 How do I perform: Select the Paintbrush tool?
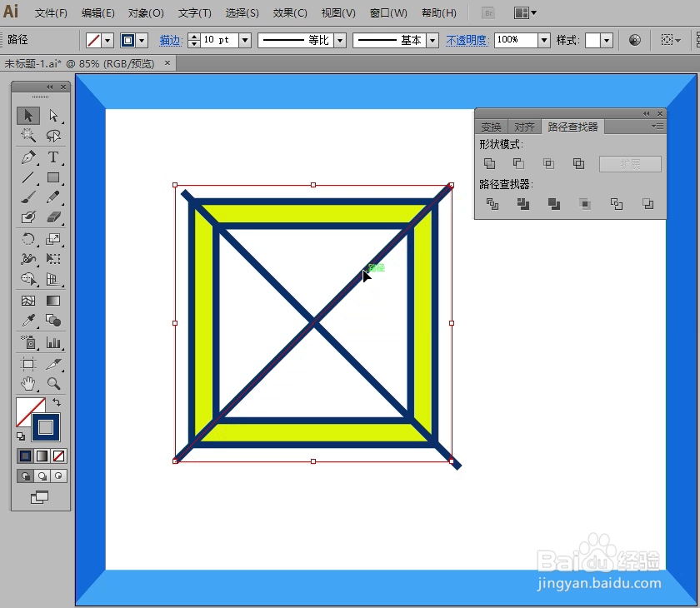click(x=28, y=197)
